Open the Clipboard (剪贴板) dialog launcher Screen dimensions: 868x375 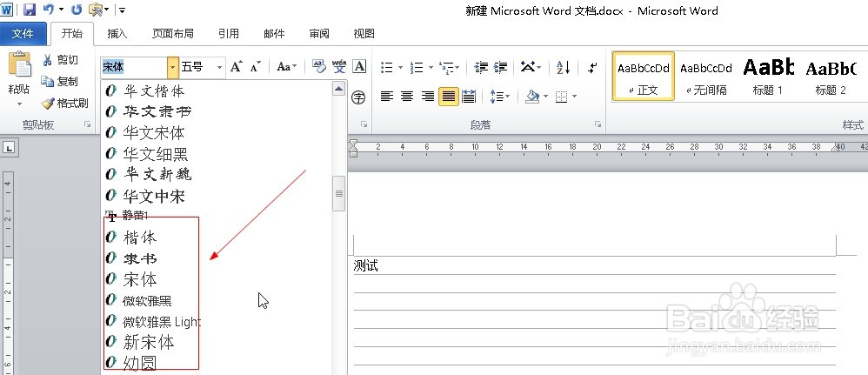88,125
